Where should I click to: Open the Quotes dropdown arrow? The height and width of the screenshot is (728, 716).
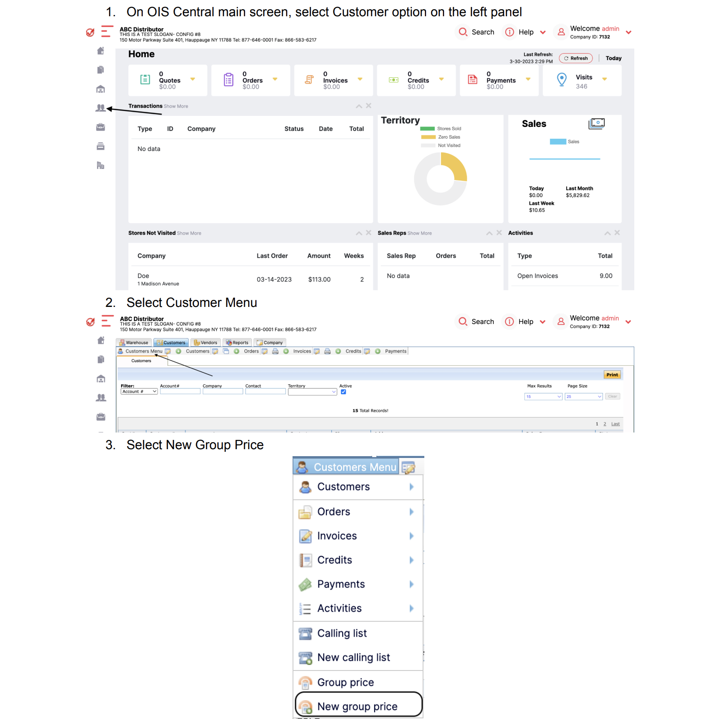(x=192, y=80)
